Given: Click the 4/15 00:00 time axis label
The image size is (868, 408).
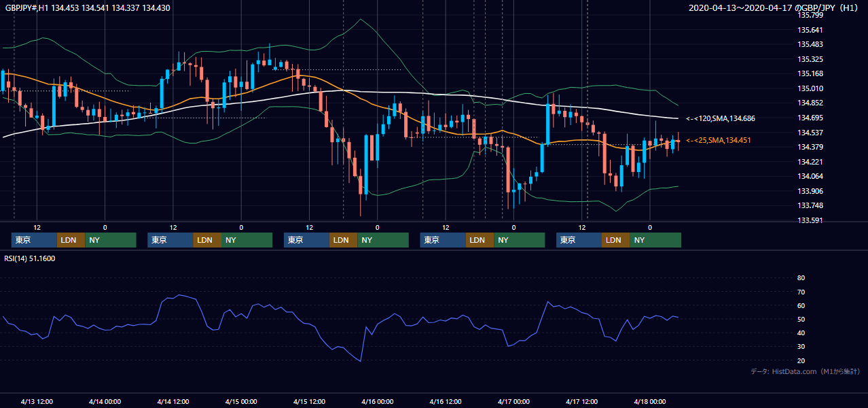Looking at the screenshot, I should click(241, 401).
